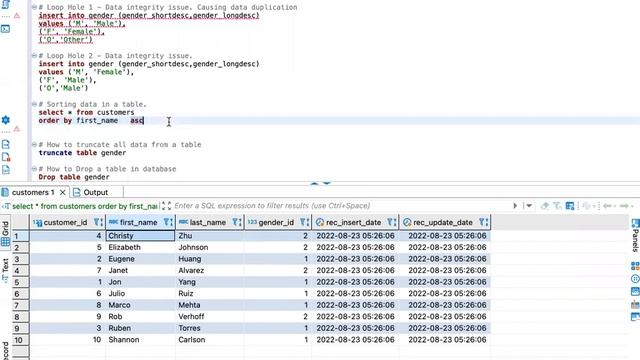
Task: Click the filter icon in the gender_id column header
Action: coord(304,222)
